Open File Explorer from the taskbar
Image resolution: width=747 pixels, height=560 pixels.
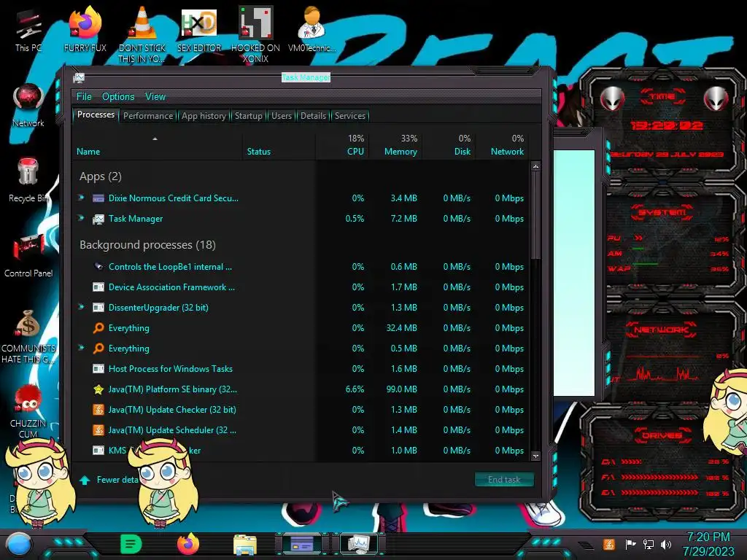click(245, 544)
